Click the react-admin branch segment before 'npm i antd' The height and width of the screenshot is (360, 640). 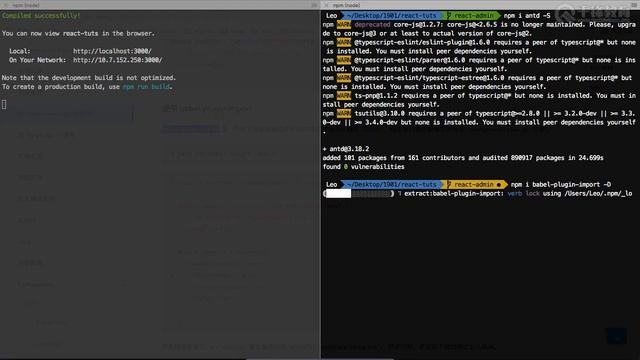473,16
